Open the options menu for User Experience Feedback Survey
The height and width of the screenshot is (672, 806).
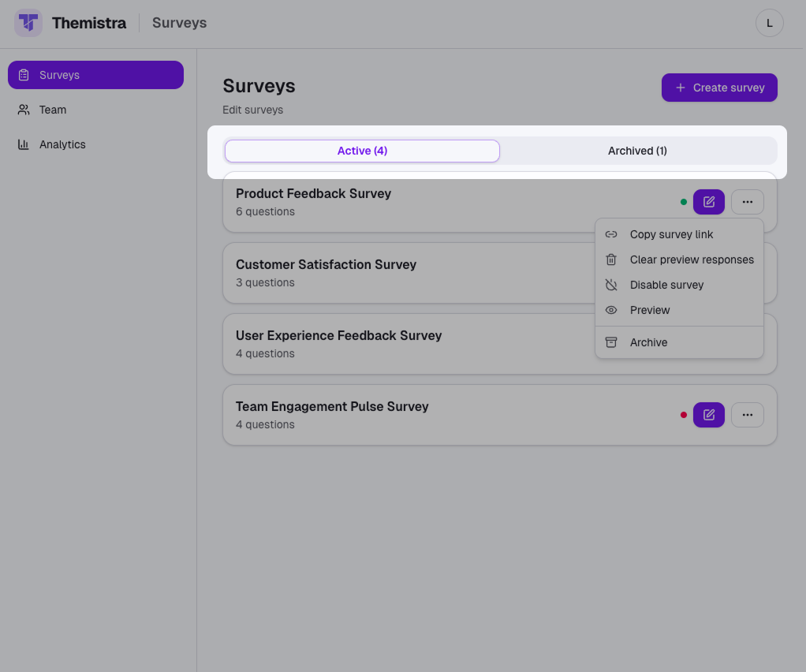747,343
